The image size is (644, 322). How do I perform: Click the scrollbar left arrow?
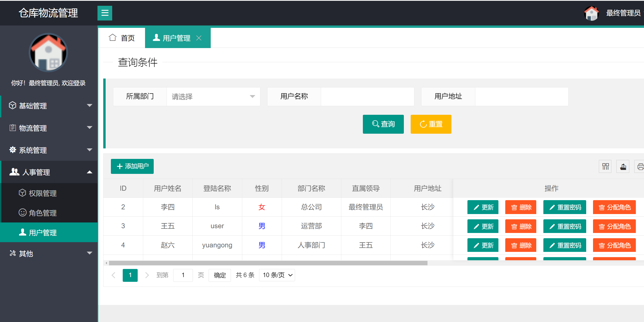coord(106,263)
